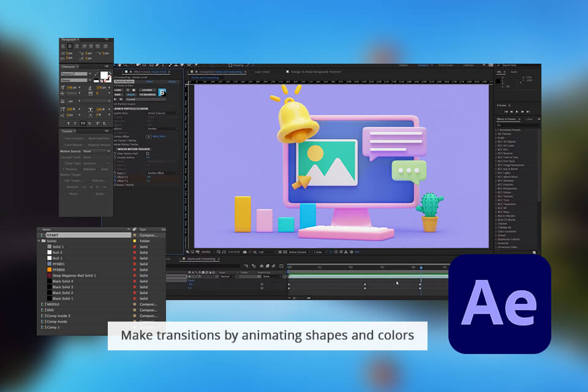Click the timeline current-time indicator
The image size is (588, 392).
click(x=421, y=268)
